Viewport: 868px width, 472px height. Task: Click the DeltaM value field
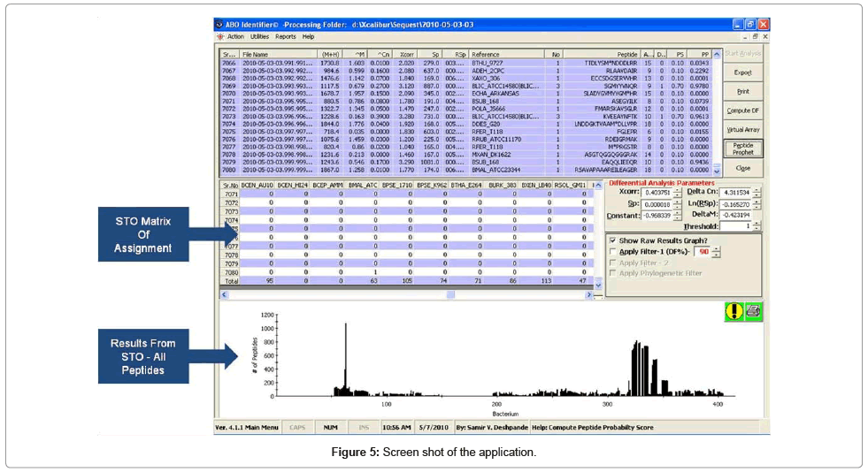point(735,215)
